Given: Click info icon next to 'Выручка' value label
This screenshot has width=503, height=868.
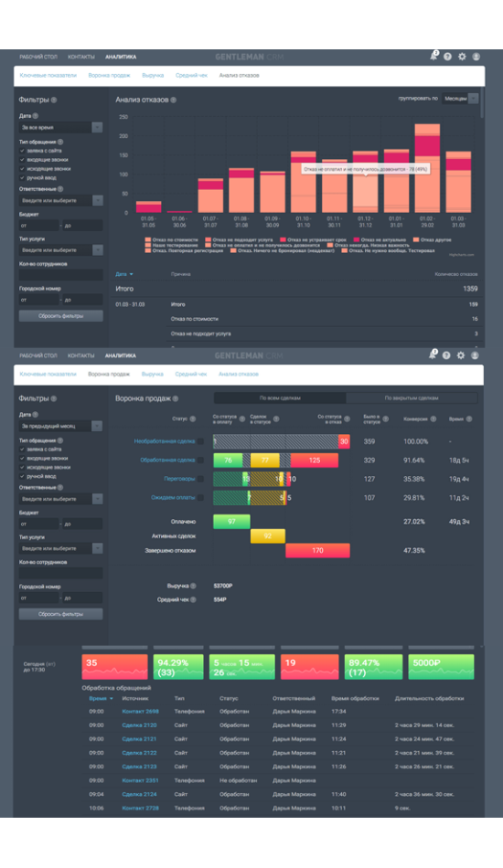Looking at the screenshot, I should point(193,586).
